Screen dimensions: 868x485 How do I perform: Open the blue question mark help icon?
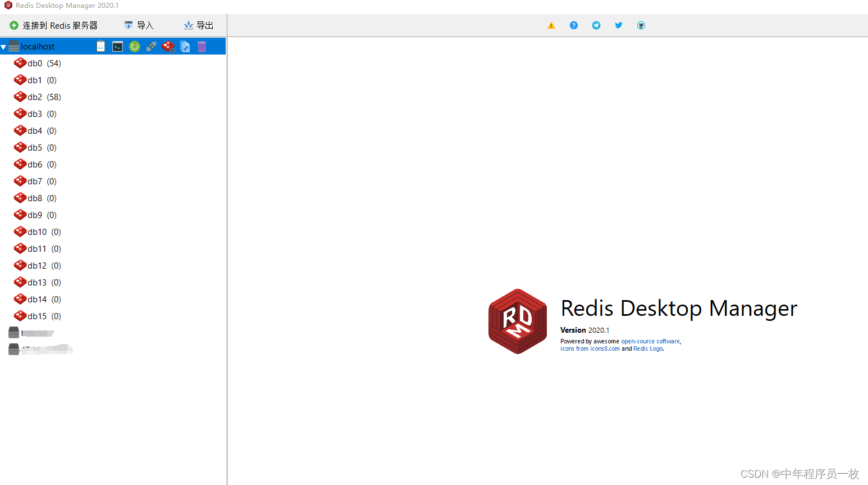[574, 25]
